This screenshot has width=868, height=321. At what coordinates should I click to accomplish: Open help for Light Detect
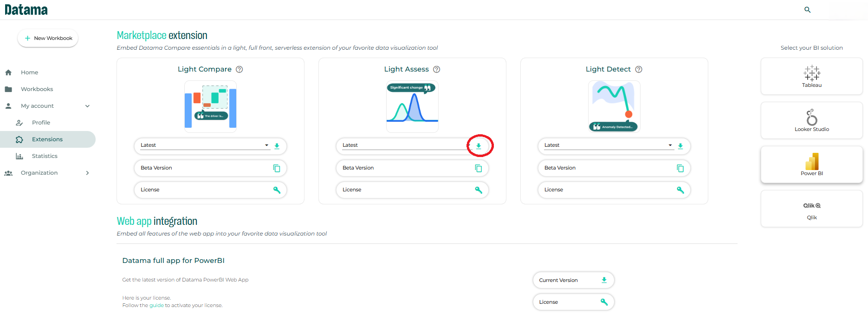coord(639,69)
